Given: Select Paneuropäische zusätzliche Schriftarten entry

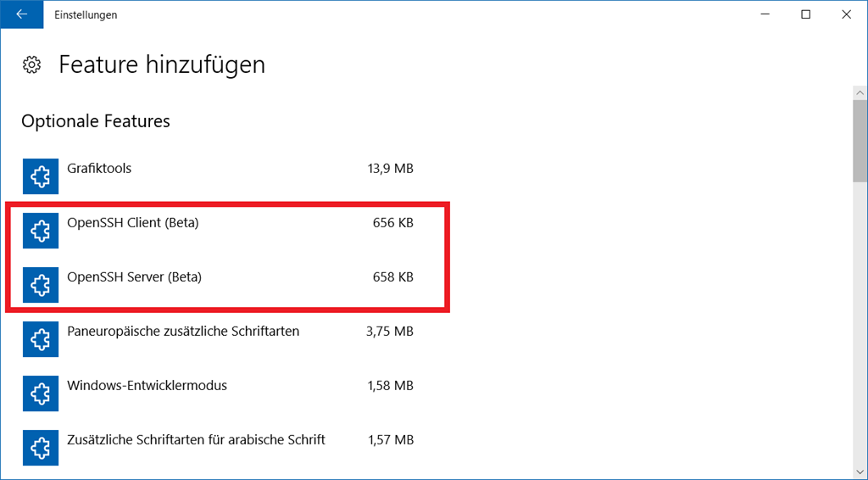Looking at the screenshot, I should [183, 332].
